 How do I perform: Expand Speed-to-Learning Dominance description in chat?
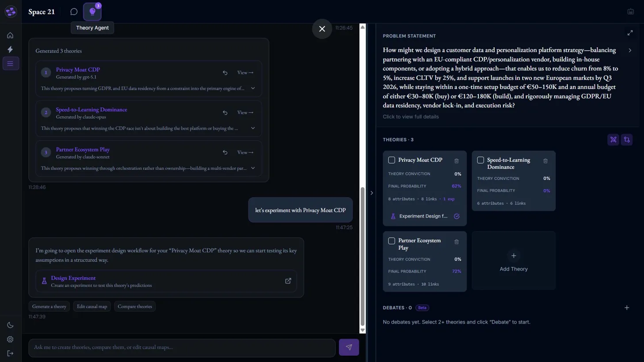point(253,128)
